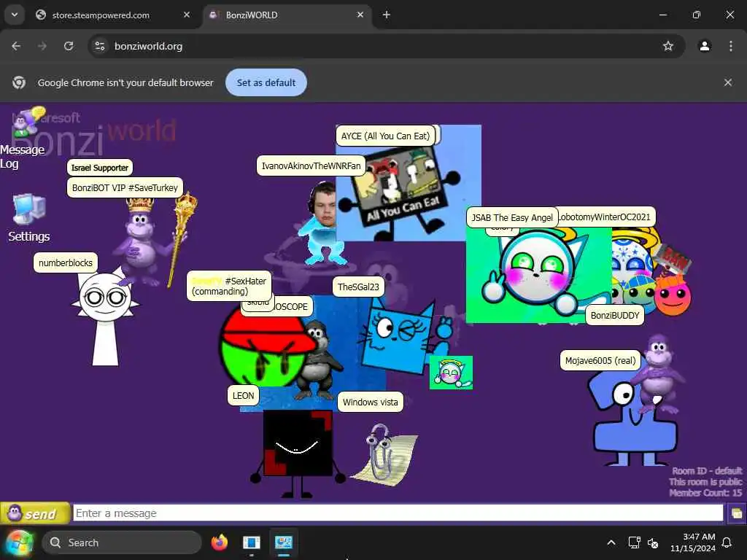This screenshot has width=747, height=560.
Task: Click the Israel Supporter name tag
Action: 99,168
